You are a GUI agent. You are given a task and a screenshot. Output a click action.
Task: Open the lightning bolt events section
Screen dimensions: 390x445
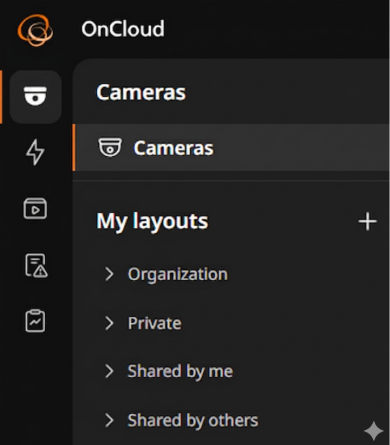[x=35, y=152]
